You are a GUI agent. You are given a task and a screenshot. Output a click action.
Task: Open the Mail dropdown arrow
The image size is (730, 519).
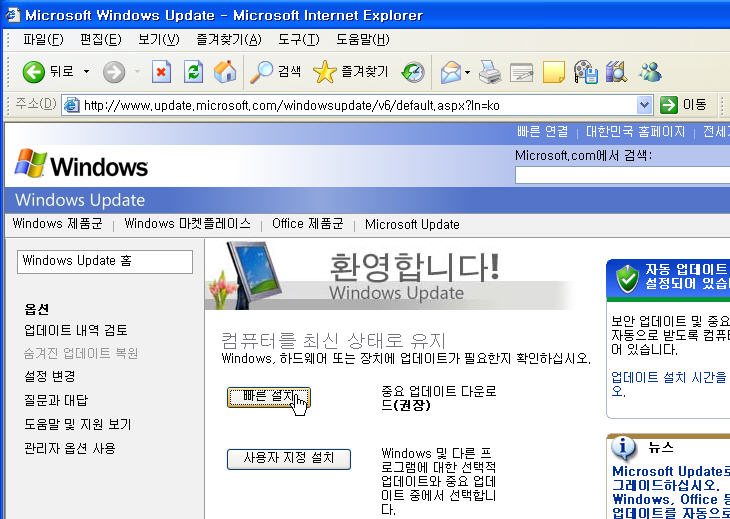467,72
